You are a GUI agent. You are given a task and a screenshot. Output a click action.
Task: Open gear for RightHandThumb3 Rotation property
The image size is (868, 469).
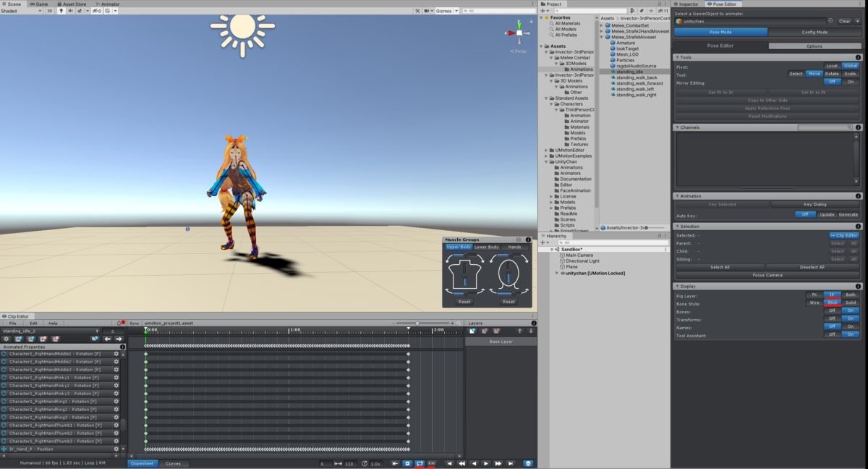tap(116, 441)
